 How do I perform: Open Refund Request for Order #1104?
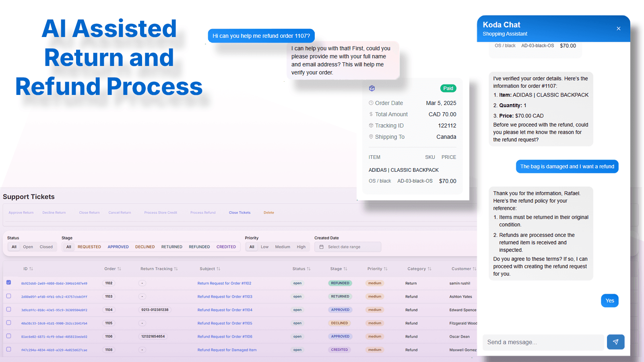pyautogui.click(x=225, y=310)
